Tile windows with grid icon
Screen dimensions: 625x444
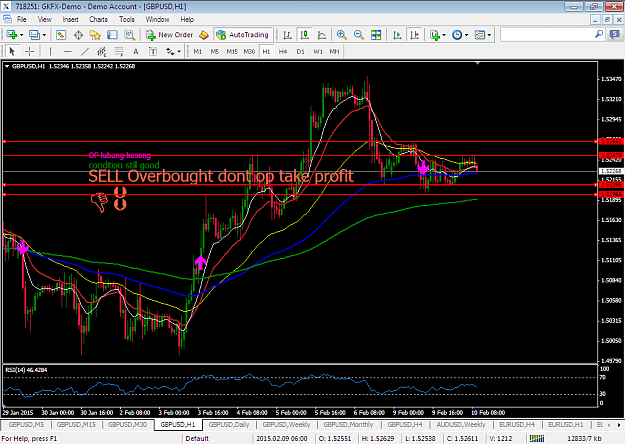[376, 35]
